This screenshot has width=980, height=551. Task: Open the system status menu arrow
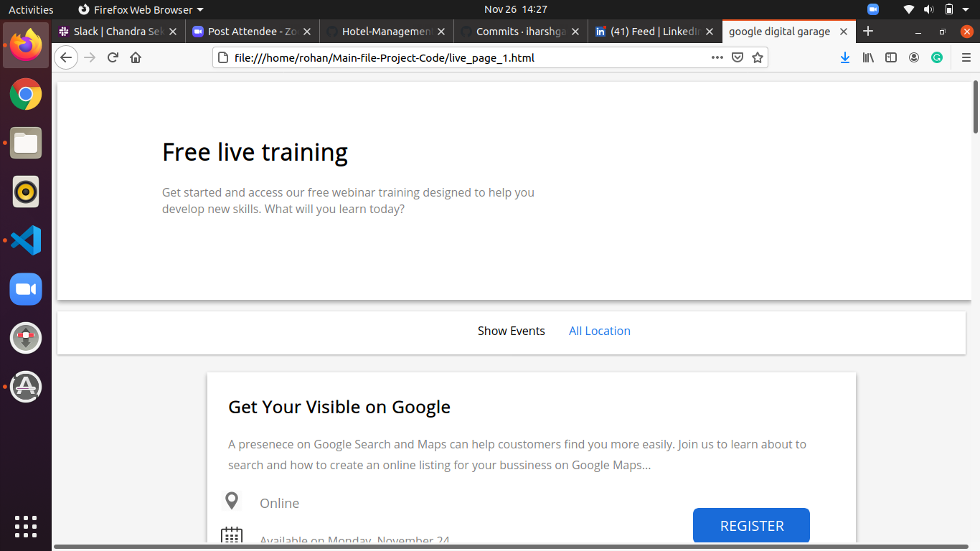pos(967,9)
